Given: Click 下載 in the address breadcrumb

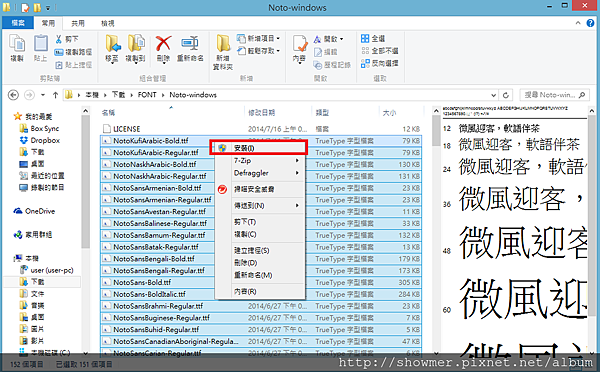Looking at the screenshot, I should tap(118, 95).
